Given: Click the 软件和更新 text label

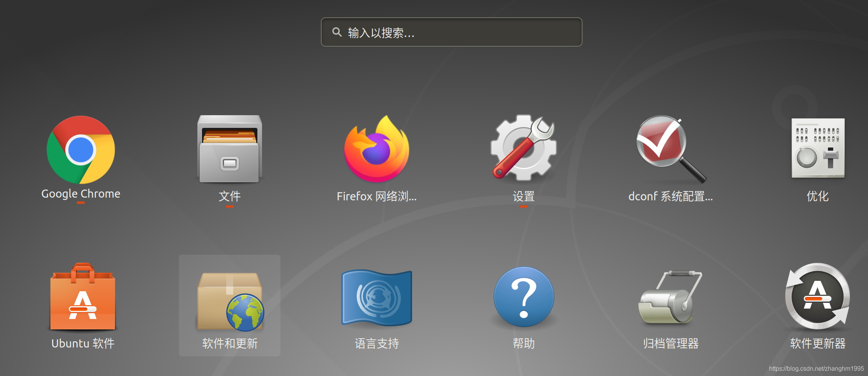Looking at the screenshot, I should pos(230,343).
